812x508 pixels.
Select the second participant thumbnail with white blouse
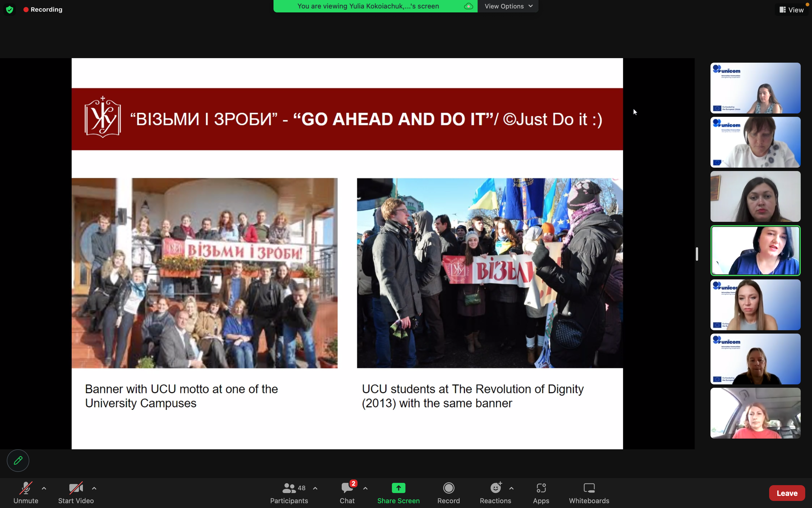coord(755,142)
